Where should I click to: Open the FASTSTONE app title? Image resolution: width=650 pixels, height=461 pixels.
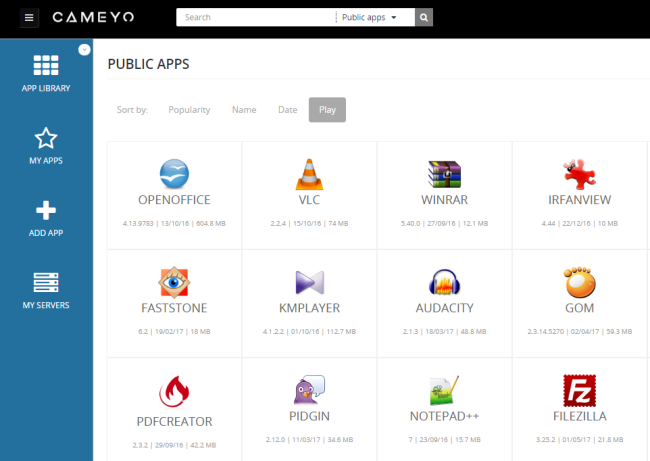click(x=174, y=308)
